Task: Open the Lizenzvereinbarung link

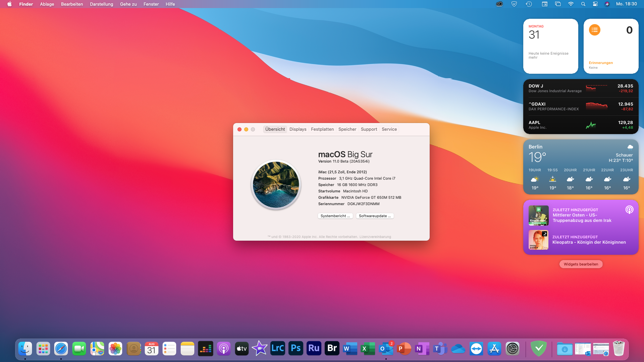Action: tap(375, 237)
